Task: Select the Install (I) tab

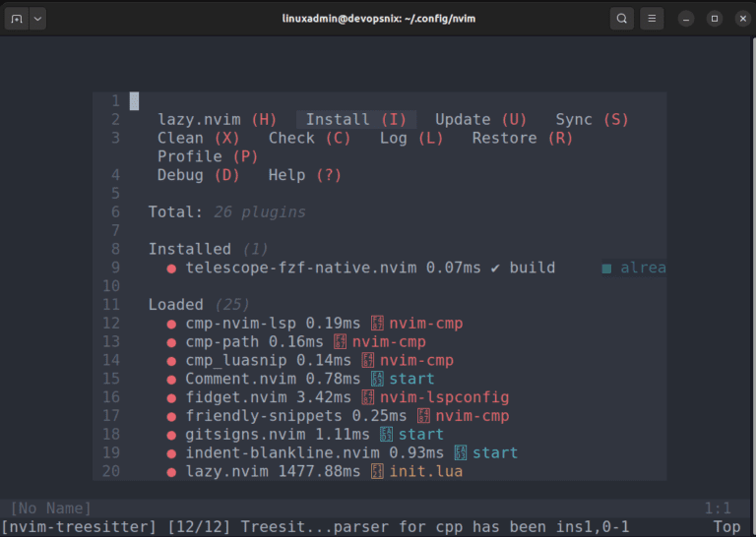Action: [355, 119]
